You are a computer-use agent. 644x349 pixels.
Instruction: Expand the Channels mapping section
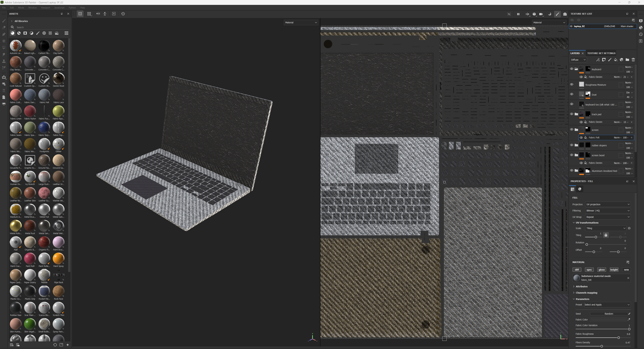586,293
